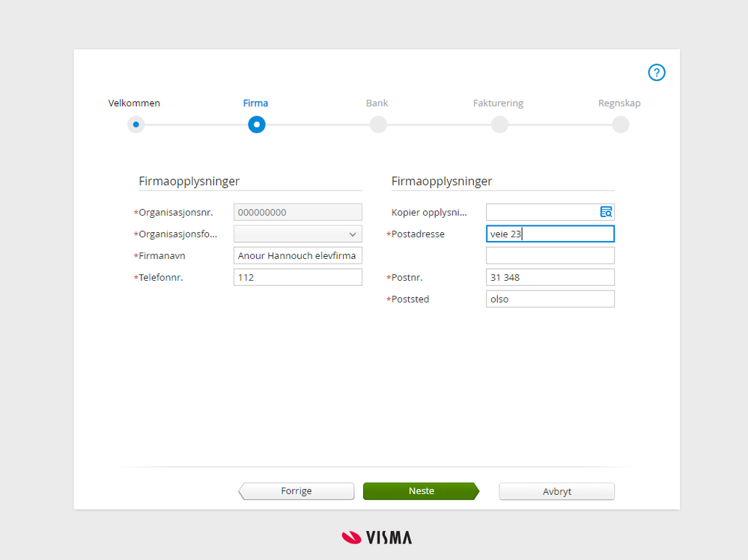The image size is (748, 560).
Task: Open the help icon top right
Action: pos(657,73)
